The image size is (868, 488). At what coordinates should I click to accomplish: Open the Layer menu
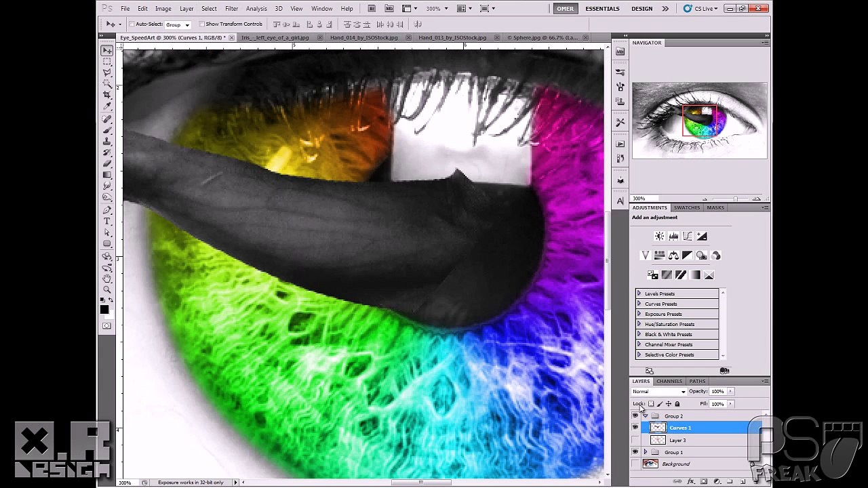tap(186, 9)
